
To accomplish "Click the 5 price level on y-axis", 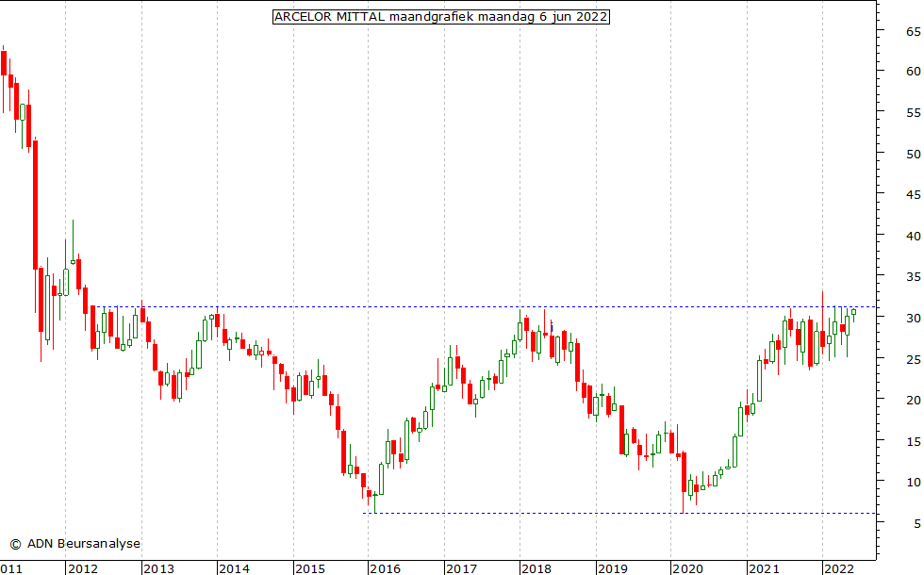I will pyautogui.click(x=916, y=523).
